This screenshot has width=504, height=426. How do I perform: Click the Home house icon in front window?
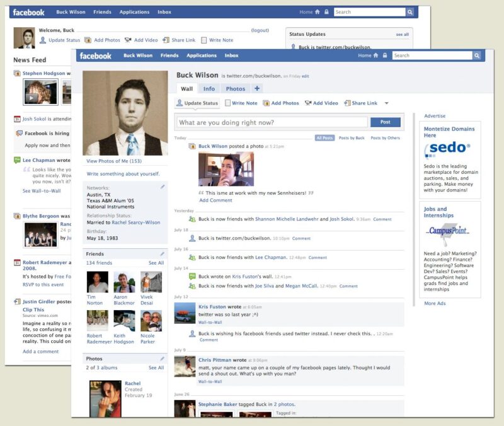[x=377, y=55]
